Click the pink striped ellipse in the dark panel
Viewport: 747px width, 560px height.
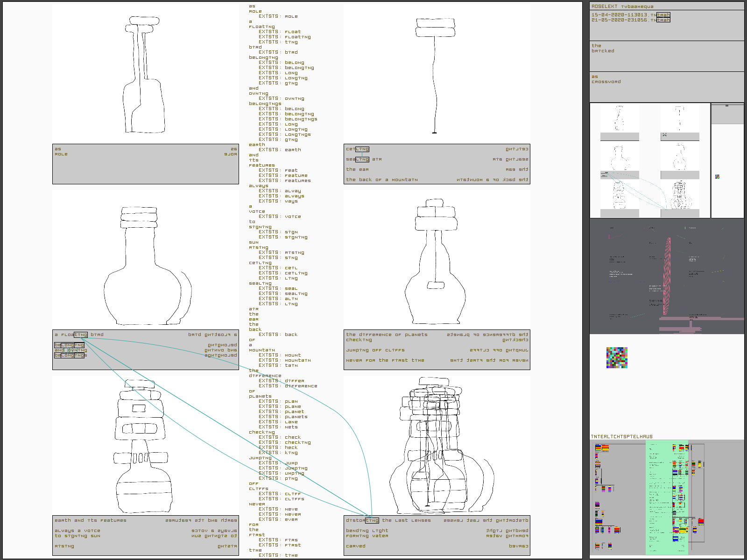point(667,275)
